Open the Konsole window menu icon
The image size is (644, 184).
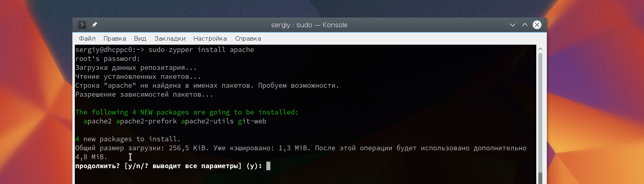pyautogui.click(x=82, y=25)
